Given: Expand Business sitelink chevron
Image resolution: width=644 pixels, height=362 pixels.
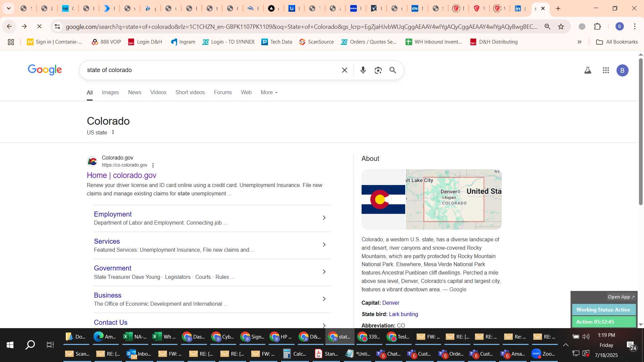Looking at the screenshot, I should click(x=324, y=299).
